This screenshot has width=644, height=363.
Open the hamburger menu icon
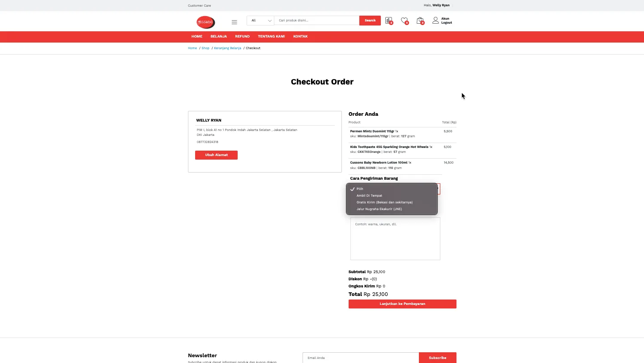pos(234,22)
